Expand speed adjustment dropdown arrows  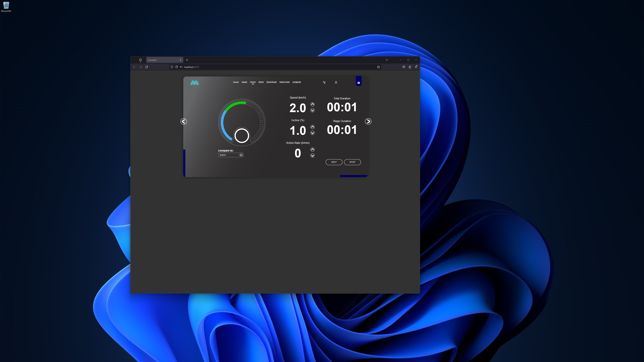(x=313, y=107)
